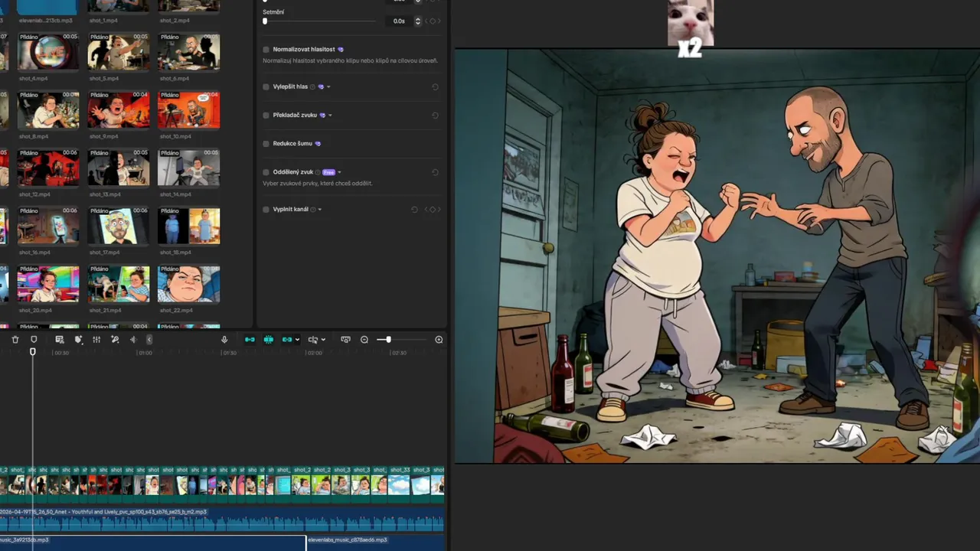Viewport: 980px width, 551px height.
Task: Select the shot_5.mp4 thumbnail
Action: [118, 53]
